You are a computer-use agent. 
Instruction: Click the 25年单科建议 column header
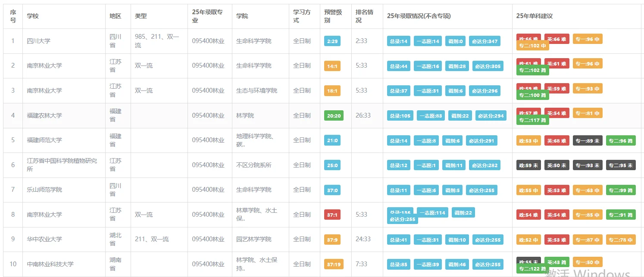point(535,16)
